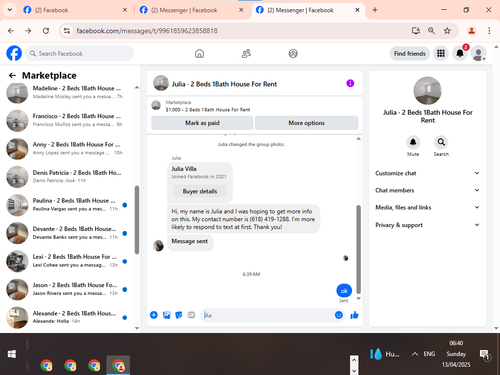The width and height of the screenshot is (500, 375).
Task: Open the Facebook menu grid icon
Action: point(441,53)
